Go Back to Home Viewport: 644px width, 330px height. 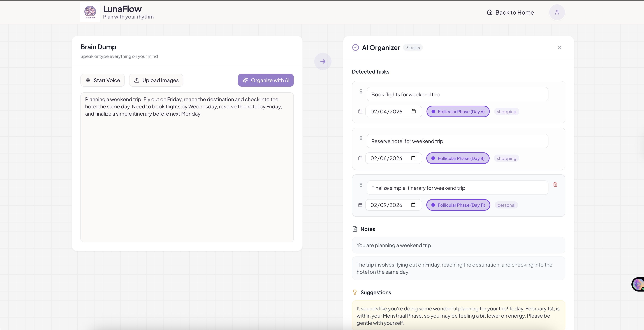coord(511,13)
